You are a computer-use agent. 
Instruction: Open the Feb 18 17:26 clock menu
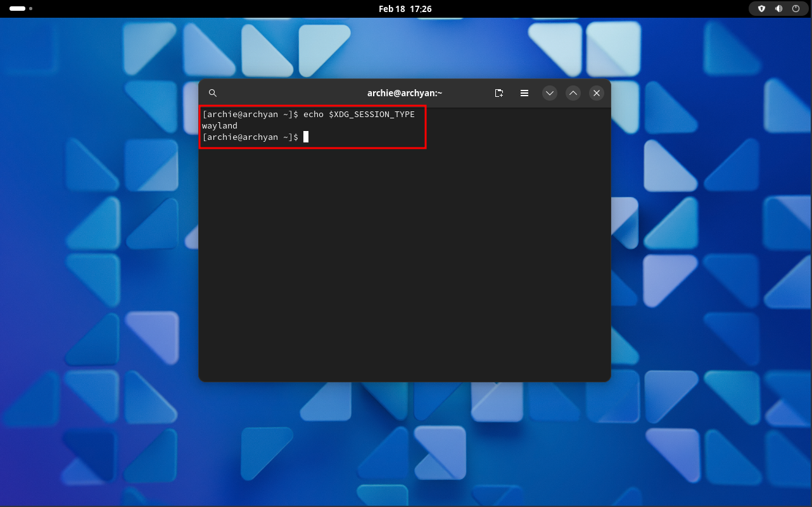(405, 9)
